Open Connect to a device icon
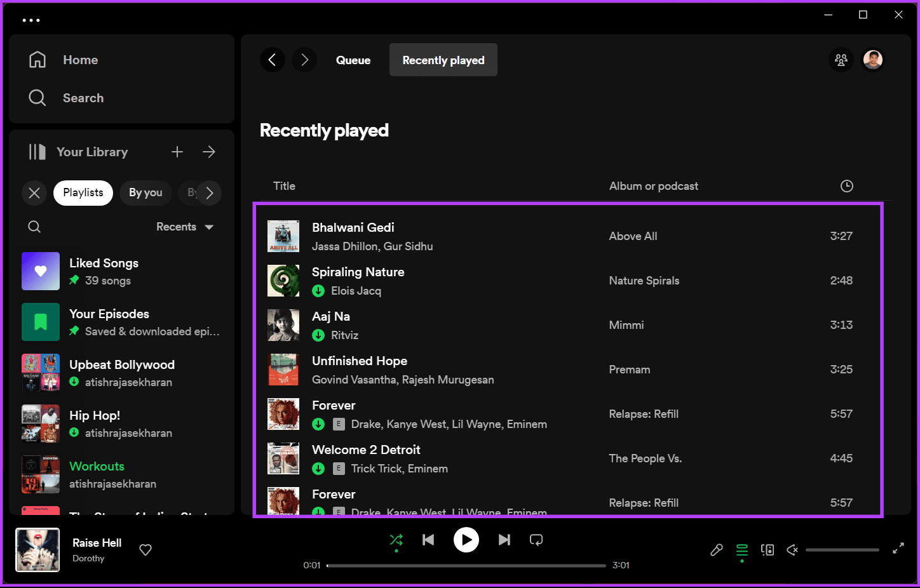Screen dimensions: 920x588 click(768, 550)
